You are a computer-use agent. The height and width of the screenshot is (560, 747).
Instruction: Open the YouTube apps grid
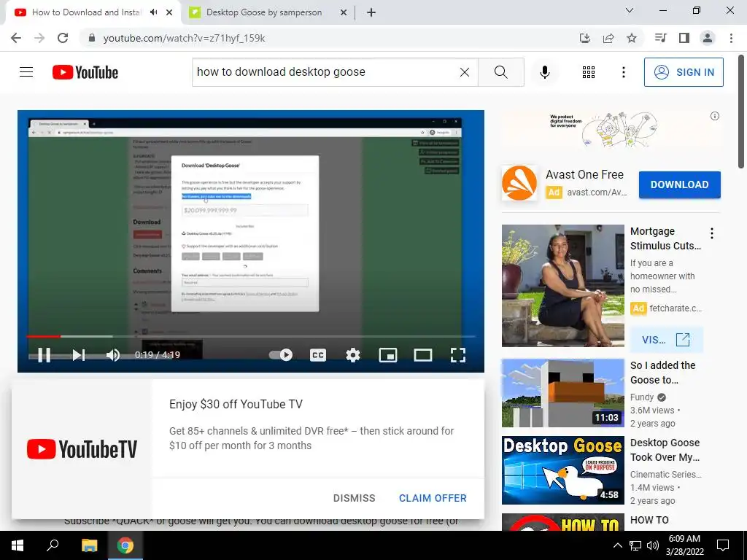click(x=589, y=72)
